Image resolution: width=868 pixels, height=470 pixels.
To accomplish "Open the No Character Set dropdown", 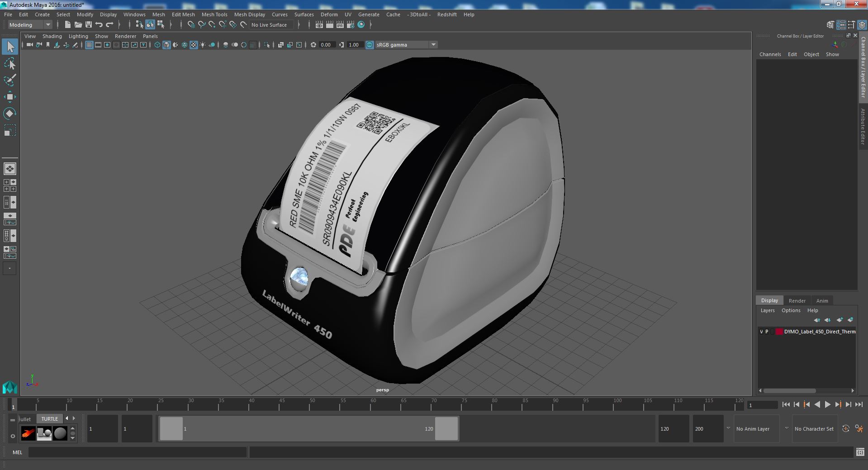I will 815,429.
